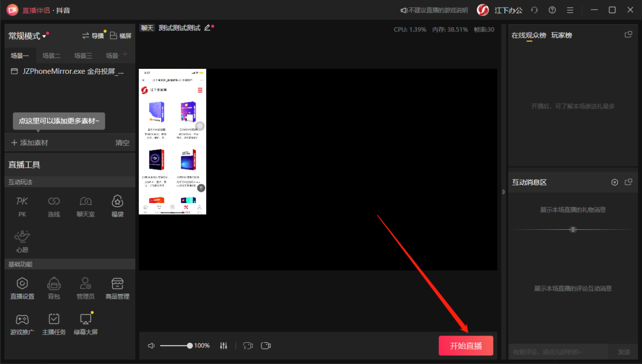Viewport: 642px width, 364px height.
Task: Open the 福袋 lucky bag tool
Action: pyautogui.click(x=118, y=207)
